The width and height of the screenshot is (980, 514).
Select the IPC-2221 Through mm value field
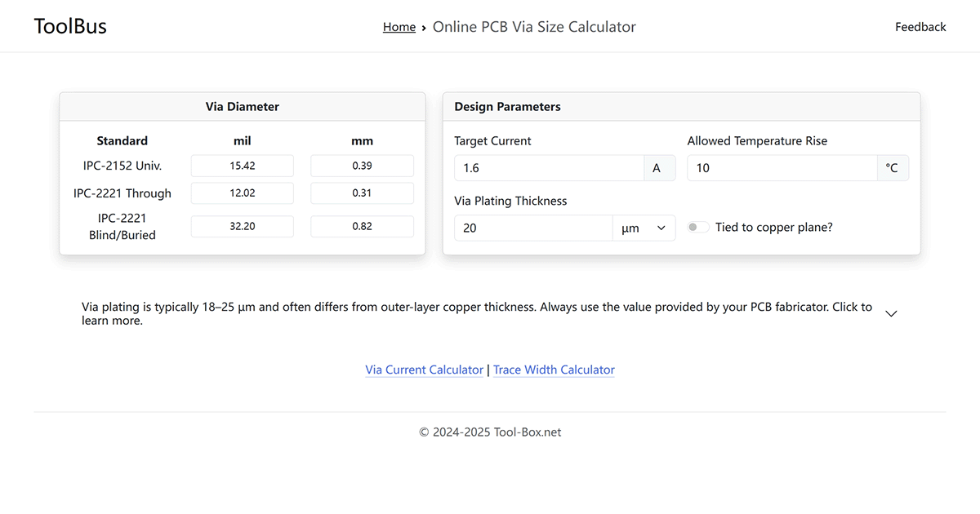(x=362, y=193)
